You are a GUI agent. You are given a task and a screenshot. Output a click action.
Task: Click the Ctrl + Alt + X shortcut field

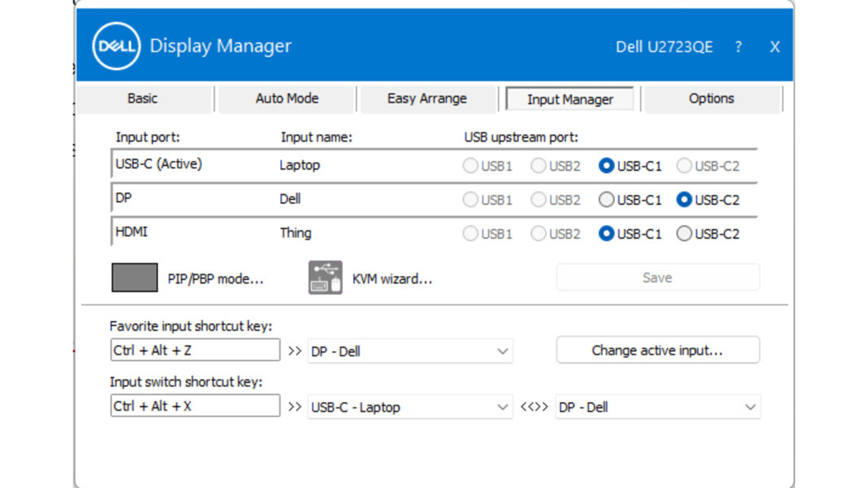tap(195, 406)
